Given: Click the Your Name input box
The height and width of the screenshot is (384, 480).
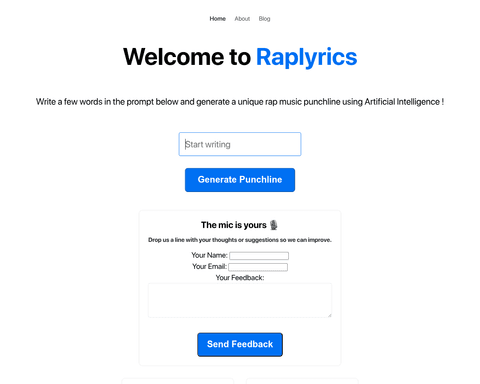Looking at the screenshot, I should [259, 256].
